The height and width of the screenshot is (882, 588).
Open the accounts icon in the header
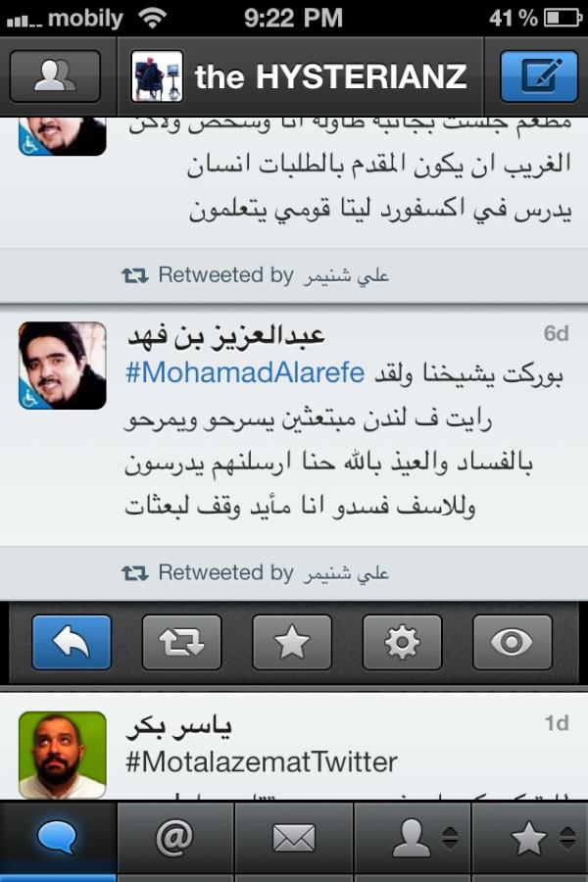click(x=55, y=76)
